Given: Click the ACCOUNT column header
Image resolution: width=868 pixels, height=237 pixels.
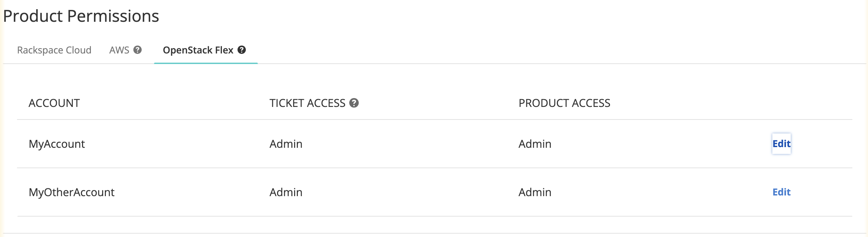Looking at the screenshot, I should (54, 103).
